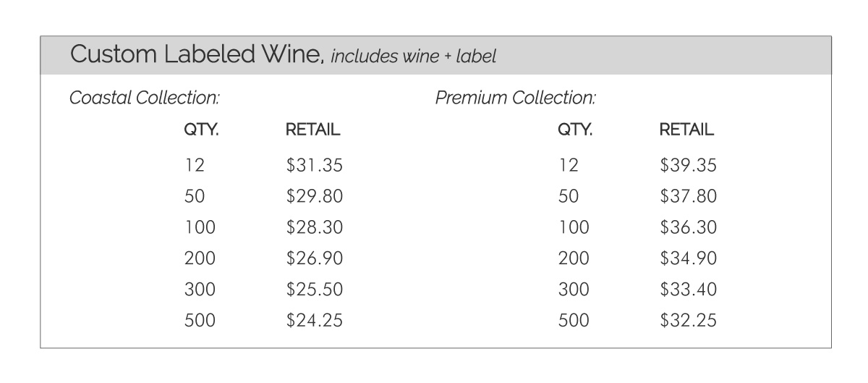Viewport: 868px width, 383px height.
Task: Click the Premium QTY. column header
Action: 575,131
